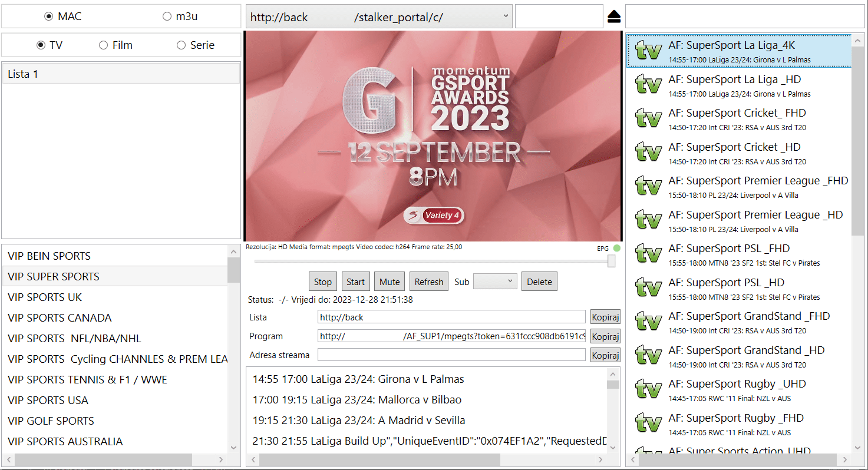Click the category list scroll-down arrow

[x=234, y=448]
